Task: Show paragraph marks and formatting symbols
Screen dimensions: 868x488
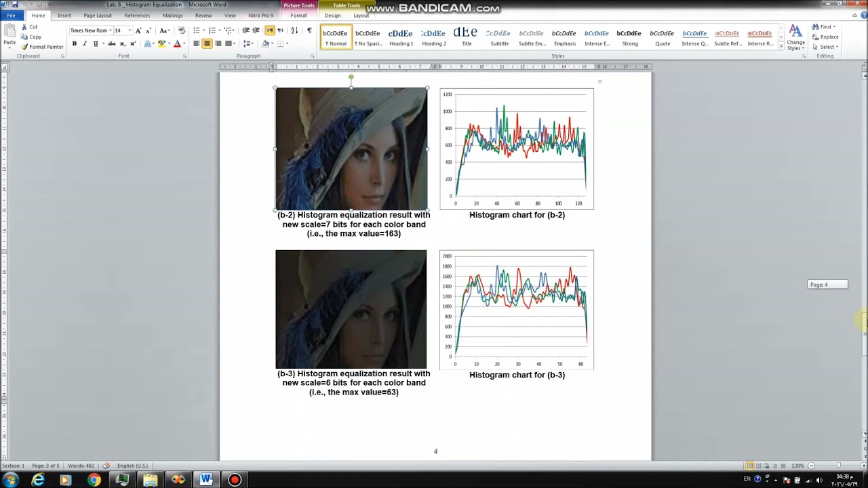Action: [x=309, y=30]
